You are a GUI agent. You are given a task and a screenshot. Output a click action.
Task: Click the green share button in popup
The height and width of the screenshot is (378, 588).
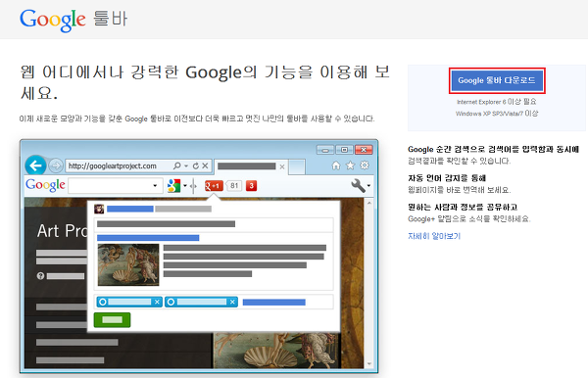(112, 320)
